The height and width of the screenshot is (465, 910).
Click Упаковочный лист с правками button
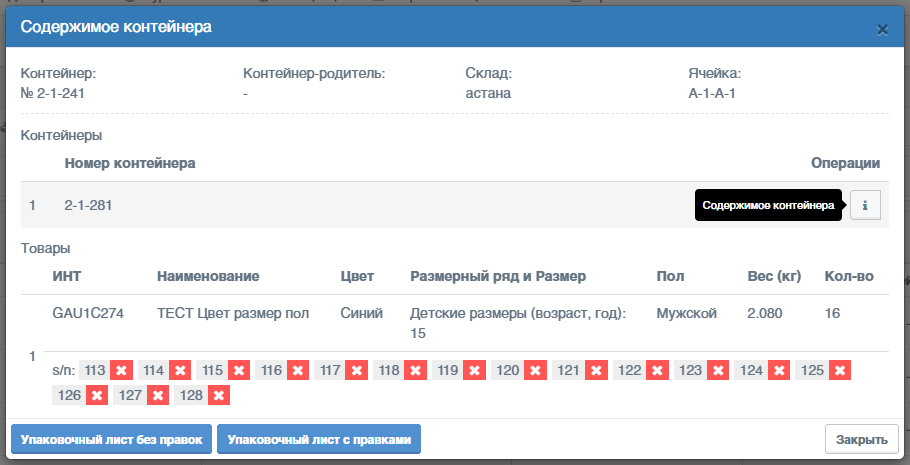coord(319,439)
